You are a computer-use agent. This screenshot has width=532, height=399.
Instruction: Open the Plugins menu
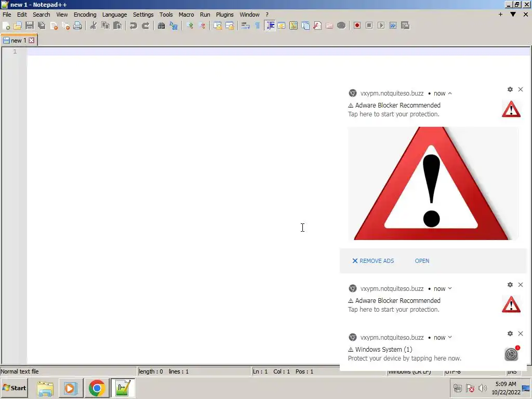[224, 15]
